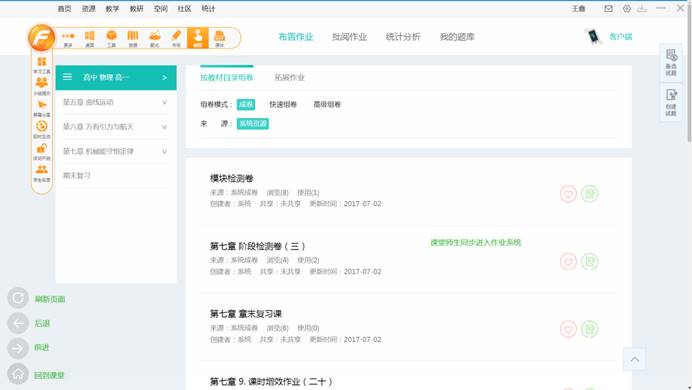692x390 pixels.
Task: Expand 第五章 曲线运动 chapter
Action: [x=116, y=102]
